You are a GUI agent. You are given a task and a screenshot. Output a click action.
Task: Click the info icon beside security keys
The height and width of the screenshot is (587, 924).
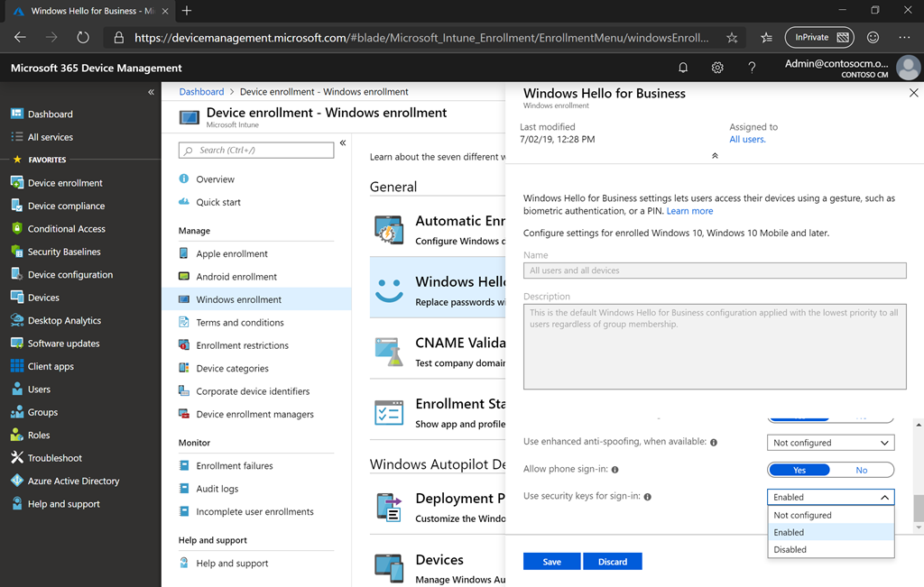[x=647, y=497]
